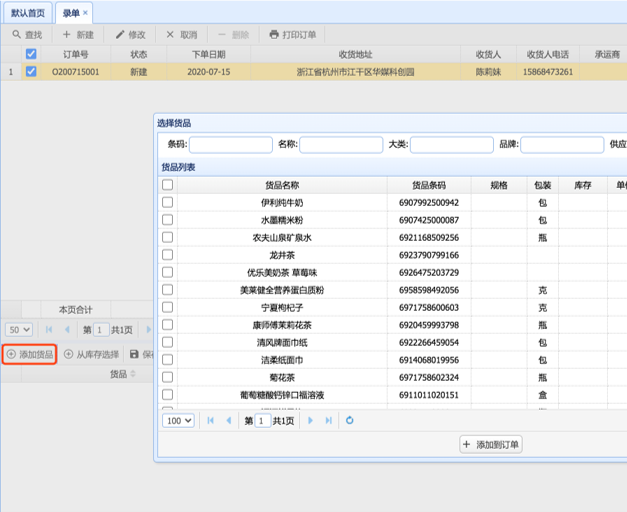Click the 条码 barcode input field
Image resolution: width=627 pixels, height=512 pixels.
pos(231,144)
